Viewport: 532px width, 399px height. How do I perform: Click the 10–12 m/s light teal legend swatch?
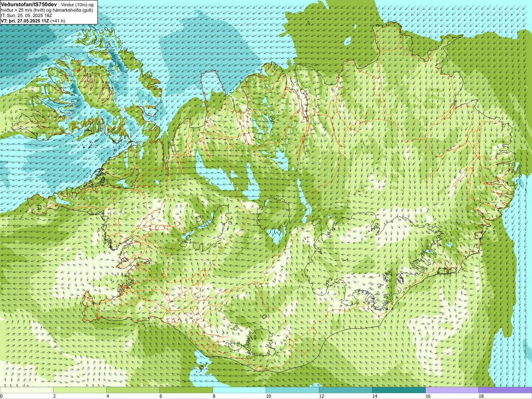coord(293,390)
